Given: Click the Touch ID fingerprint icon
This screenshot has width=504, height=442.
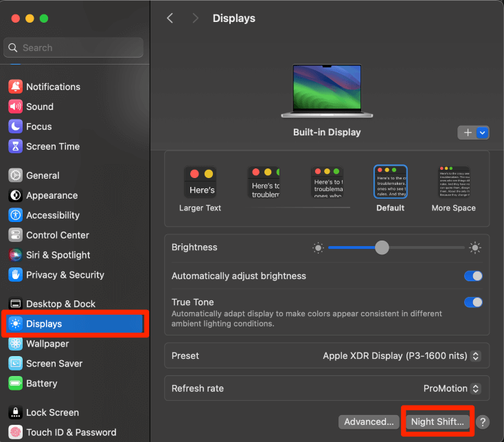Looking at the screenshot, I should click(15, 432).
